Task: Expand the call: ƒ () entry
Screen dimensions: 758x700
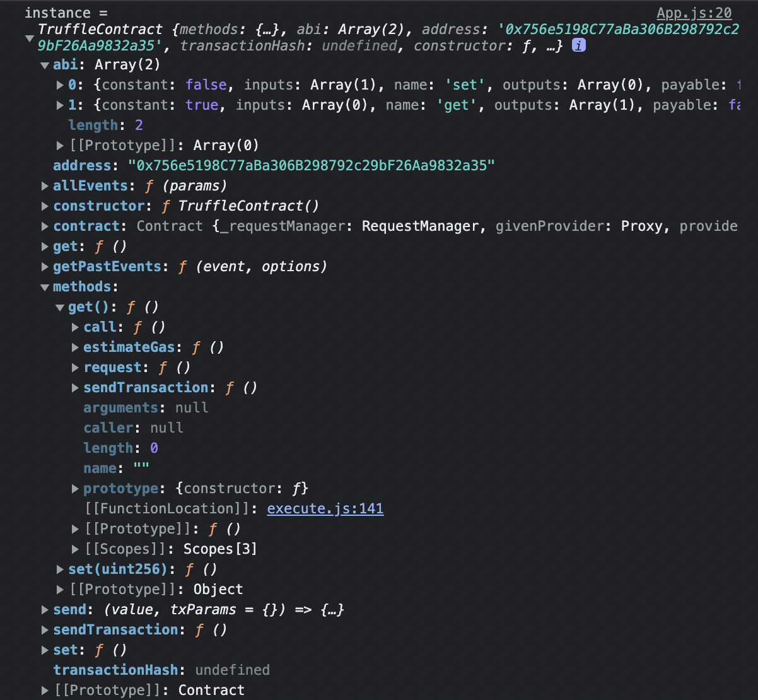Action: pos(76,327)
